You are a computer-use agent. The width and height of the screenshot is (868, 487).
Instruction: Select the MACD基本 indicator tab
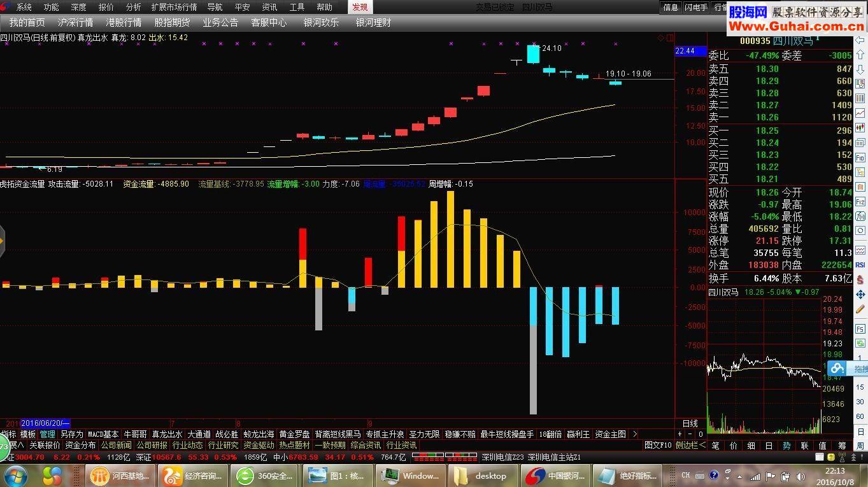tap(103, 434)
